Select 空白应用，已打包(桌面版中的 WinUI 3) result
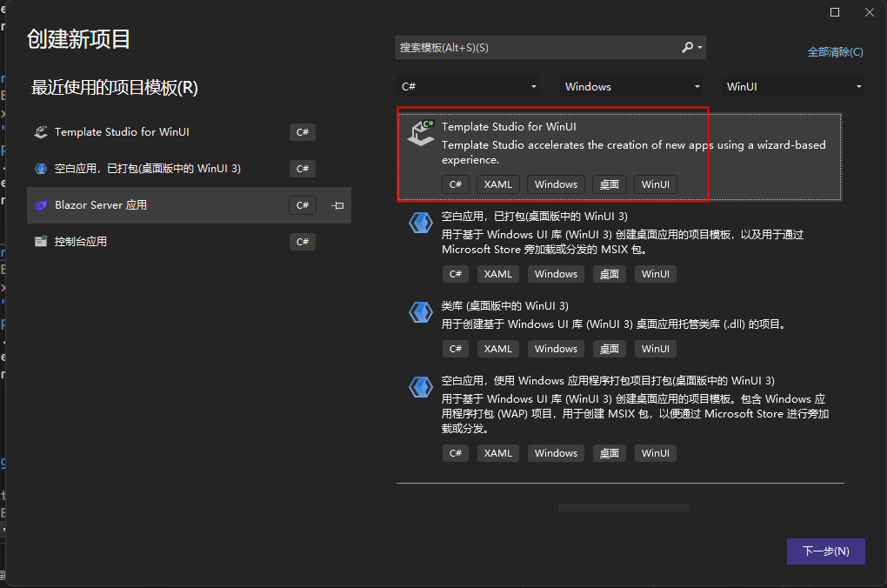The image size is (887, 588). pos(535,217)
